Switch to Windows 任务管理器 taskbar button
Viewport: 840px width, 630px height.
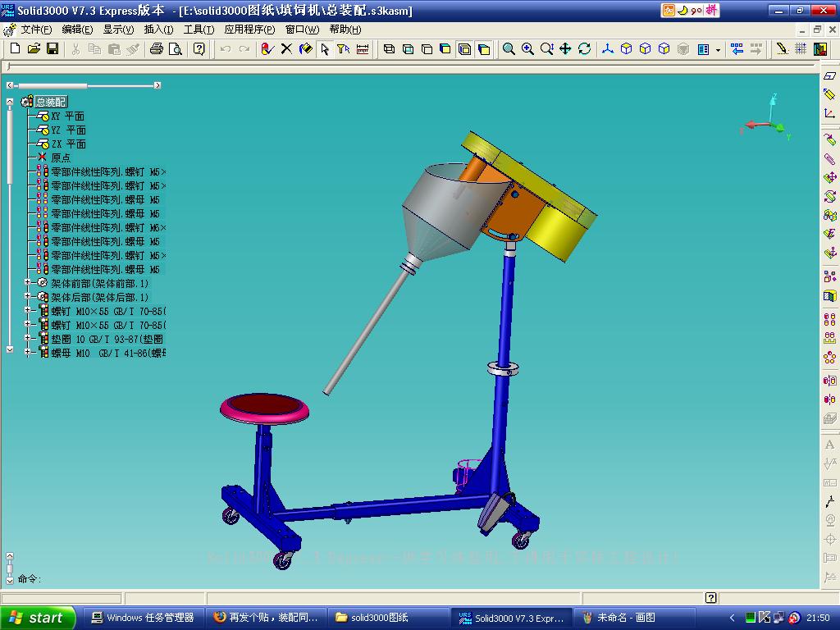[143, 618]
